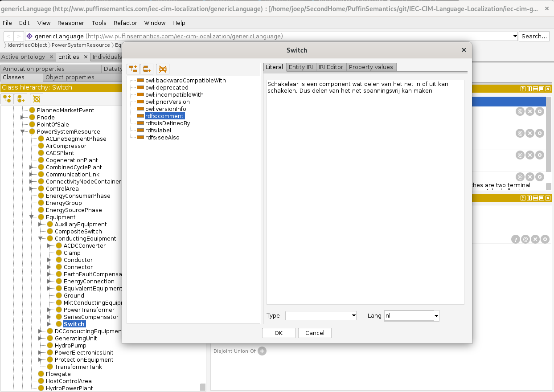Image resolution: width=554 pixels, height=392 pixels.
Task: Select the PowerTransformer class
Action: click(x=89, y=310)
